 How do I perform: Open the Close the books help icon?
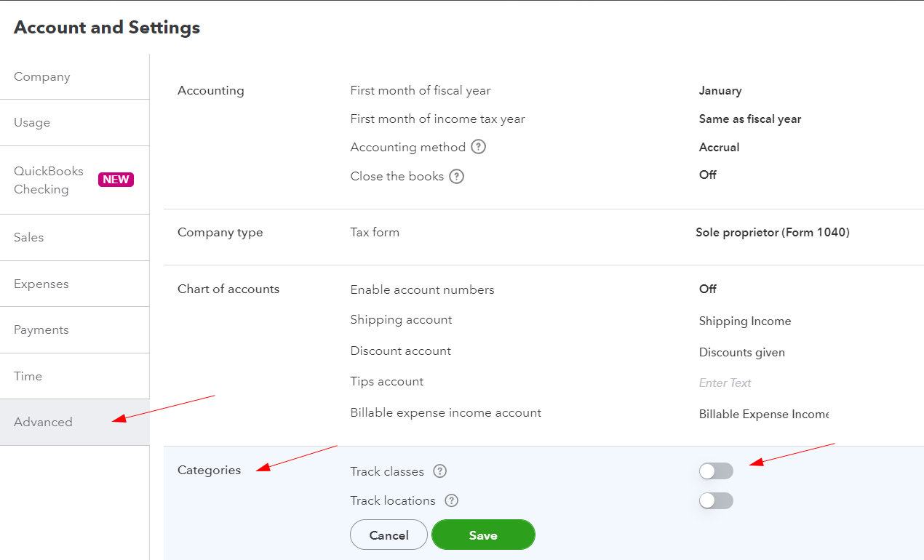tap(457, 176)
